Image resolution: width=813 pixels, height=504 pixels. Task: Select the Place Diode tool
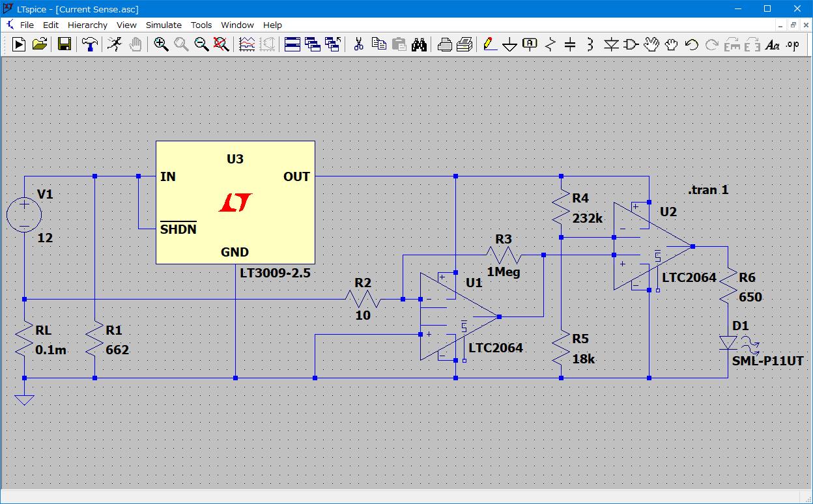[610, 44]
